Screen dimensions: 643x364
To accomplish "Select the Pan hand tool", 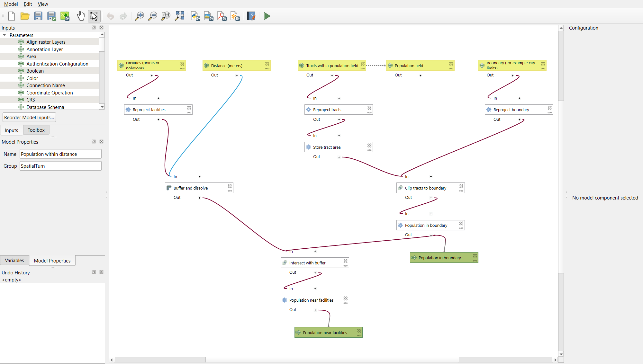I will tap(81, 16).
